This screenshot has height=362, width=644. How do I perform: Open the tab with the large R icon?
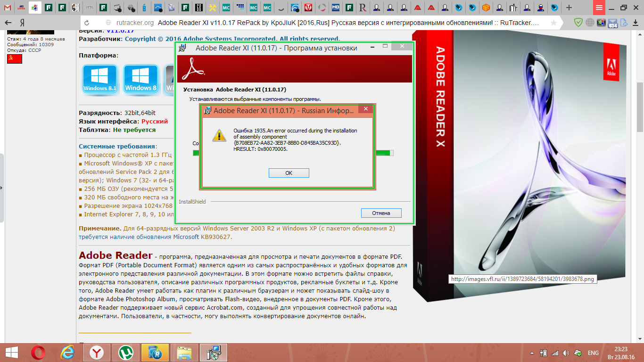(363, 8)
